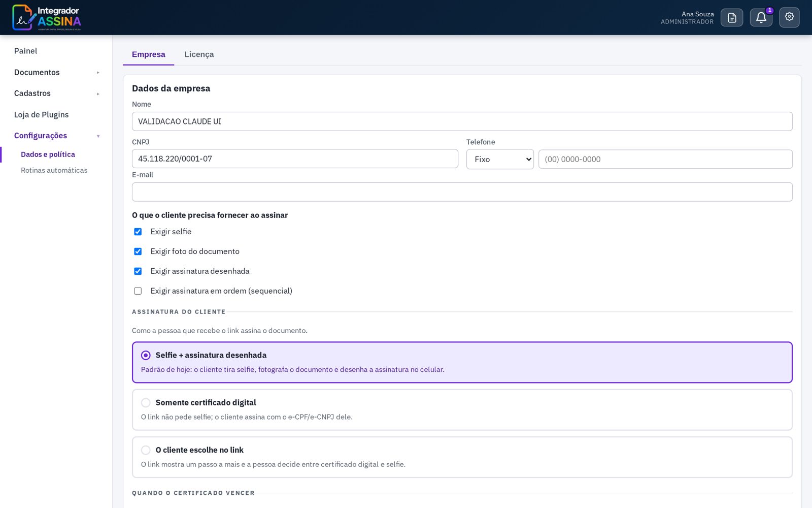
Task: Click the Cadastros sidebar item
Action: [32, 93]
